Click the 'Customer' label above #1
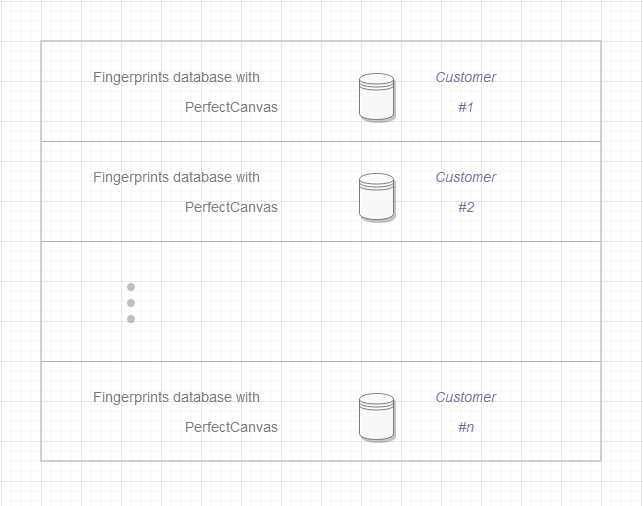 pyautogui.click(x=466, y=77)
